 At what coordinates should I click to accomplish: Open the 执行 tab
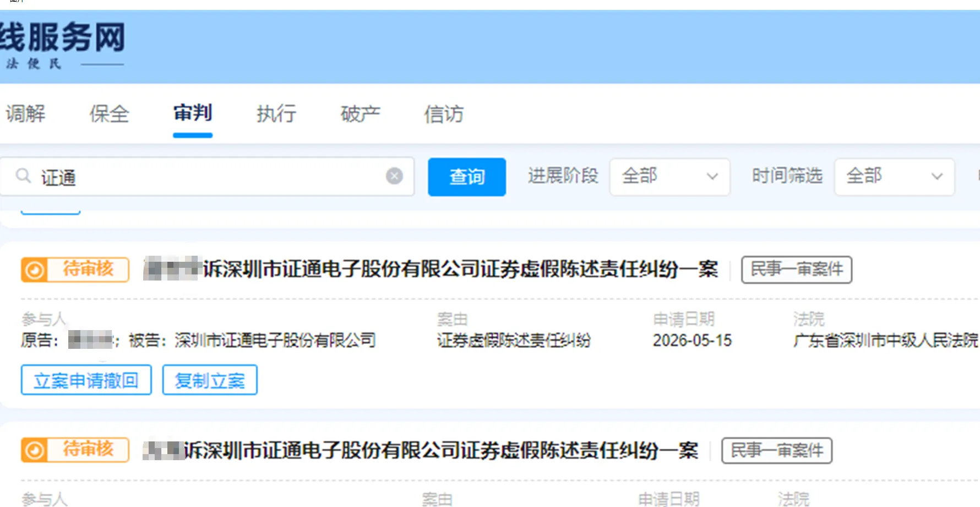coord(276,114)
